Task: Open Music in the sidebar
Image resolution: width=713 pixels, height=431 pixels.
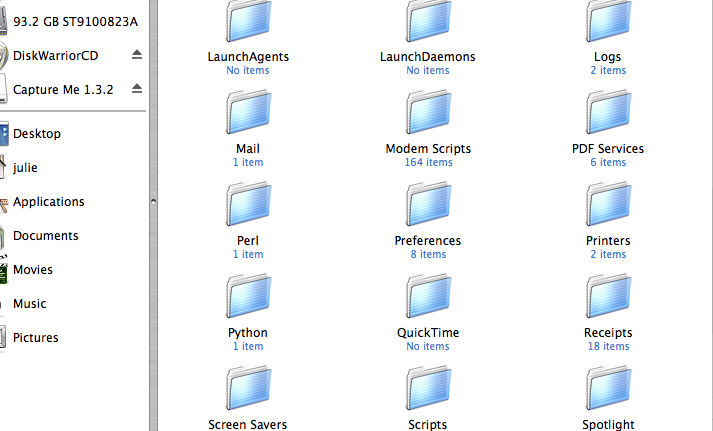Action: click(30, 304)
